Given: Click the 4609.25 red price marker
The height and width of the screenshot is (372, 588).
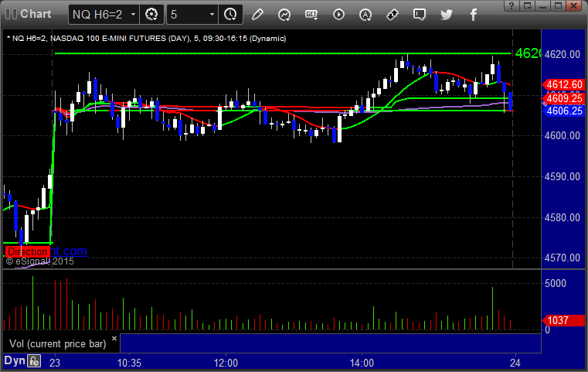Looking at the screenshot, I should tap(563, 98).
